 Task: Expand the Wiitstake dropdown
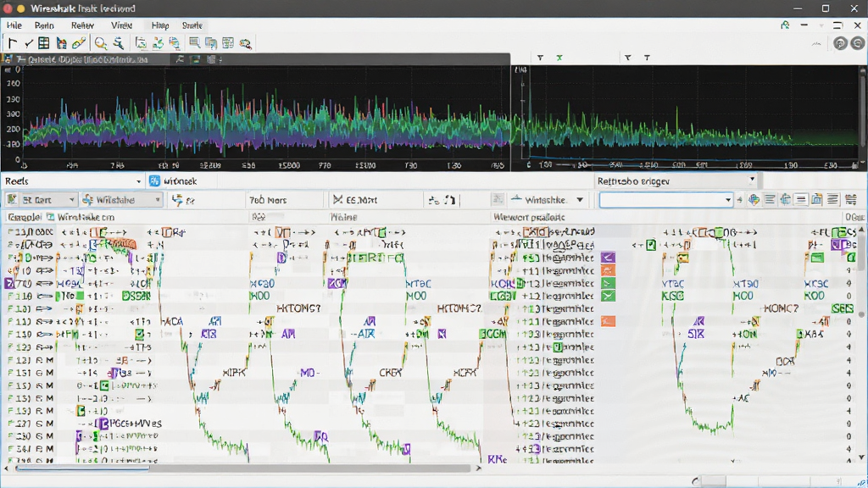pyautogui.click(x=122, y=200)
